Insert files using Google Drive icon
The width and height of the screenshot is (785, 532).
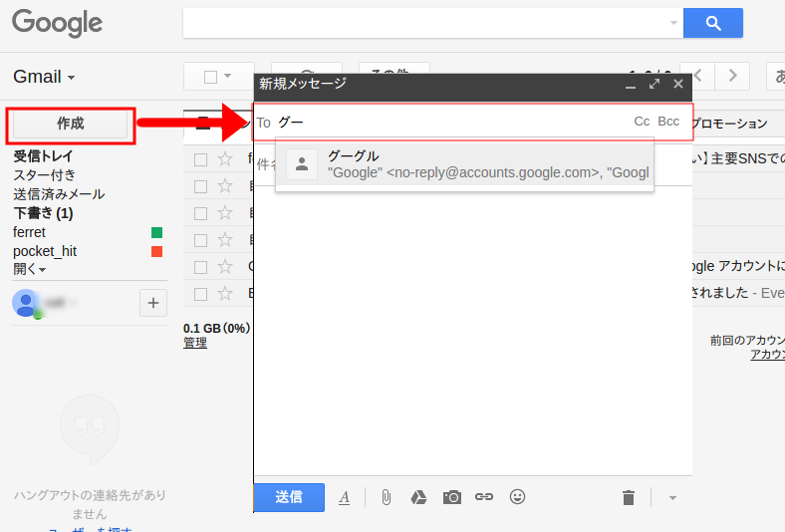(418, 497)
